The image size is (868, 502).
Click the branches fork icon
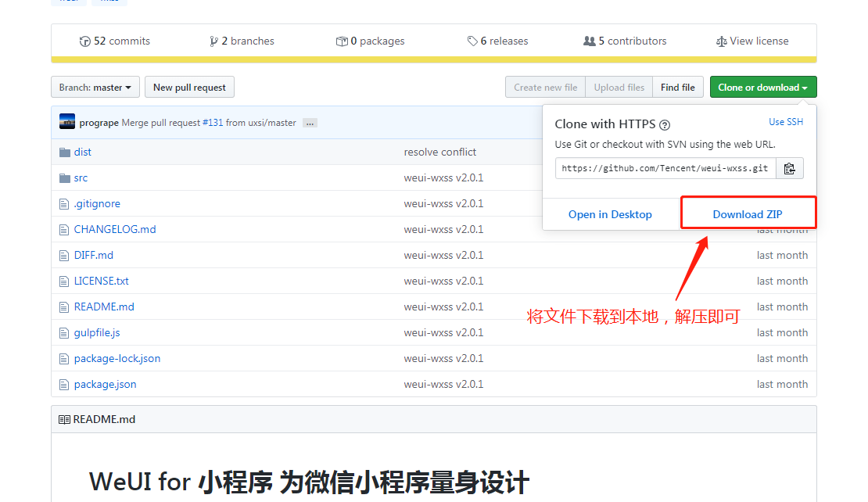pyautogui.click(x=213, y=41)
